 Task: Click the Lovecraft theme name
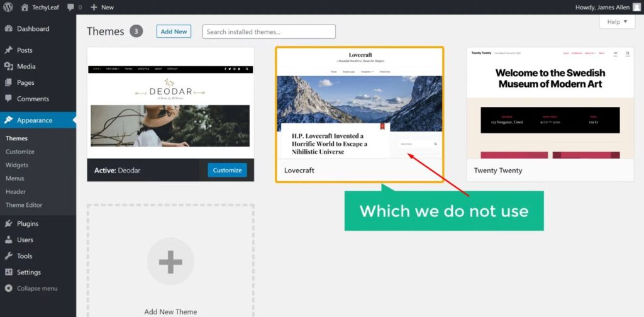click(299, 170)
